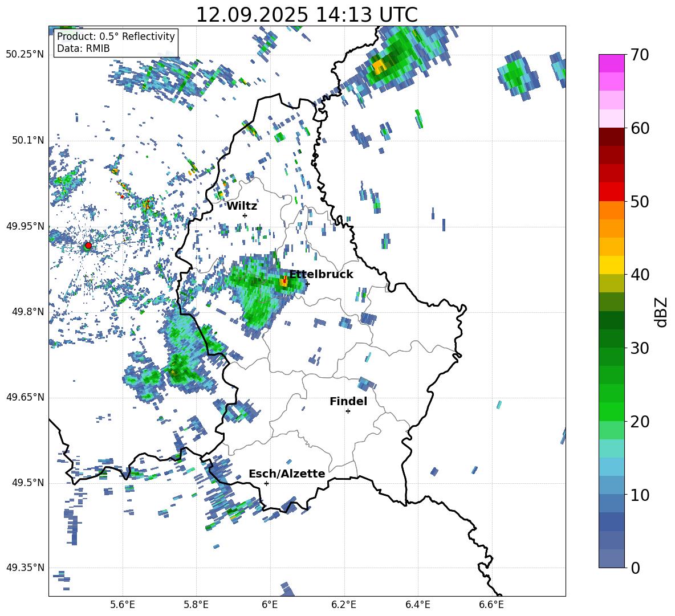Click the Wiltz city label
This screenshot has width=675, height=616.
[x=242, y=206]
